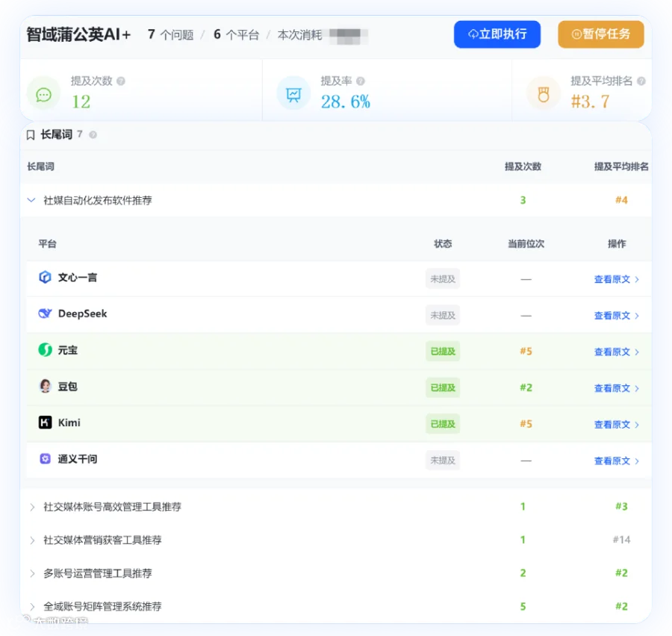Screen dimensions: 672x636
Task: Click the 平台 column header
Action: tap(48, 244)
